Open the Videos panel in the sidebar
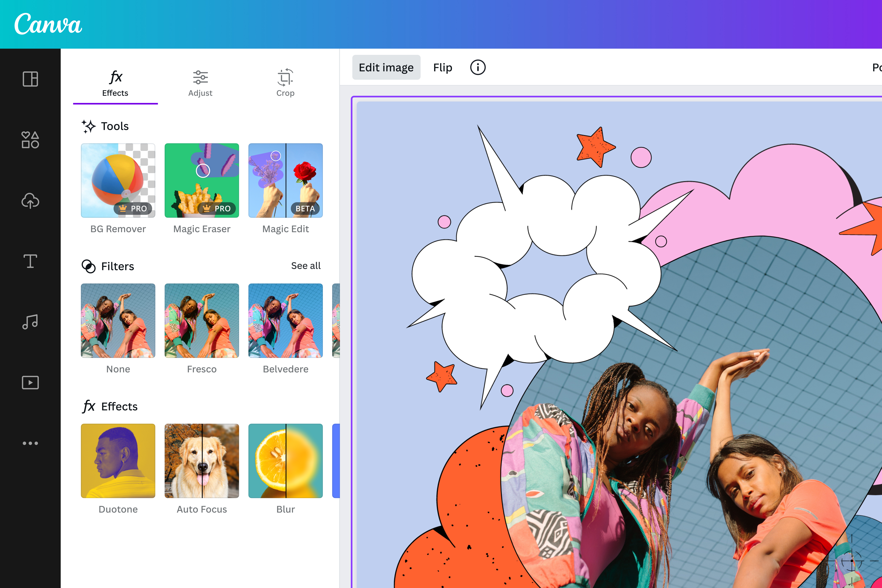The height and width of the screenshot is (588, 882). tap(30, 383)
